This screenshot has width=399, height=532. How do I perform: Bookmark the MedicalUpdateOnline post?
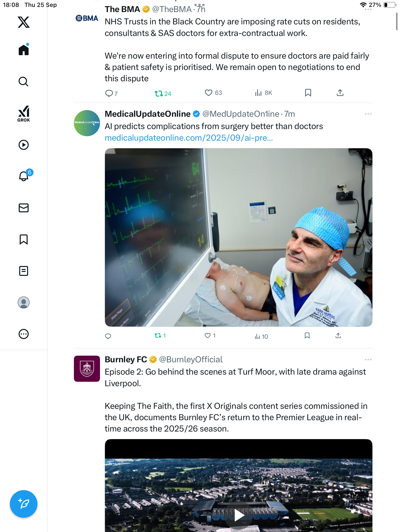click(x=307, y=335)
